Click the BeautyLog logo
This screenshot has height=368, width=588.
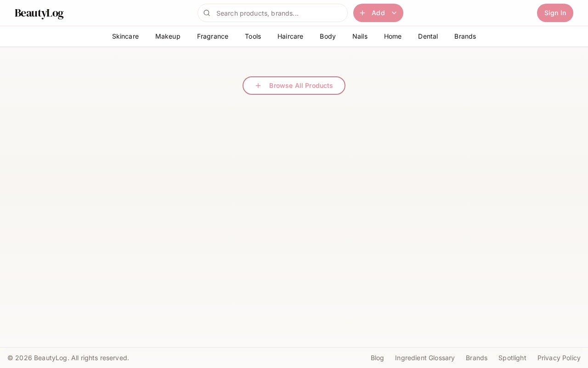39,13
